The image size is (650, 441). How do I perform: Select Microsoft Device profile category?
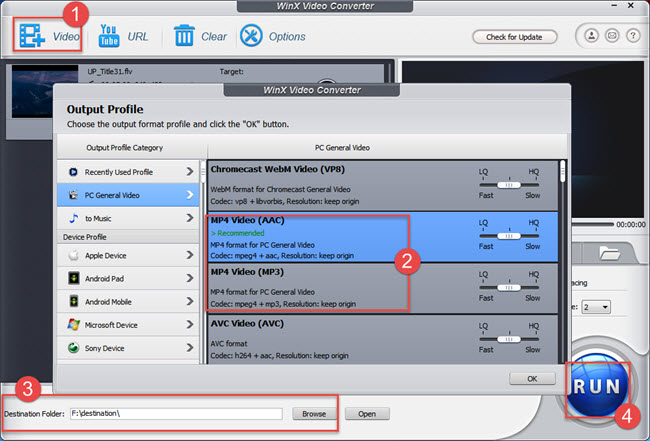128,325
